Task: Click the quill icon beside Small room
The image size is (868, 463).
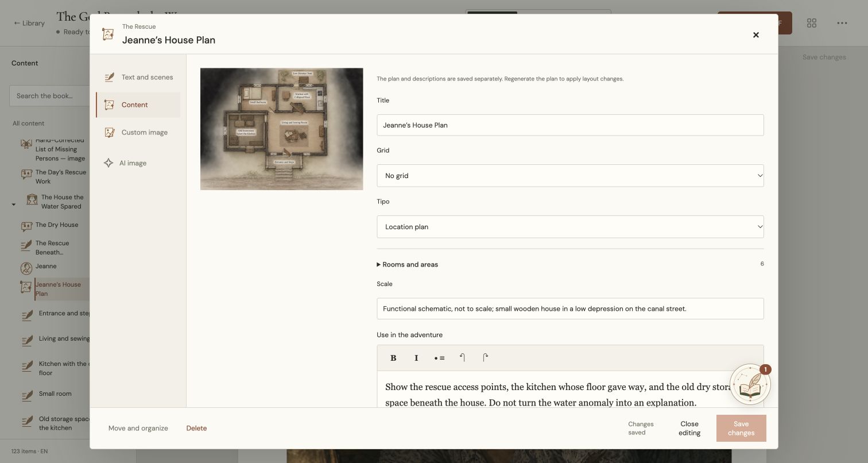Action: (26, 395)
